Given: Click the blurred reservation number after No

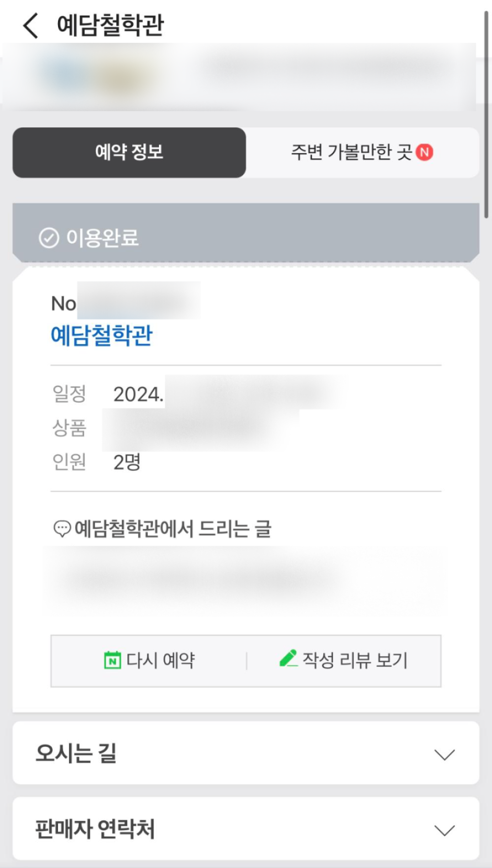Looking at the screenshot, I should [139, 301].
